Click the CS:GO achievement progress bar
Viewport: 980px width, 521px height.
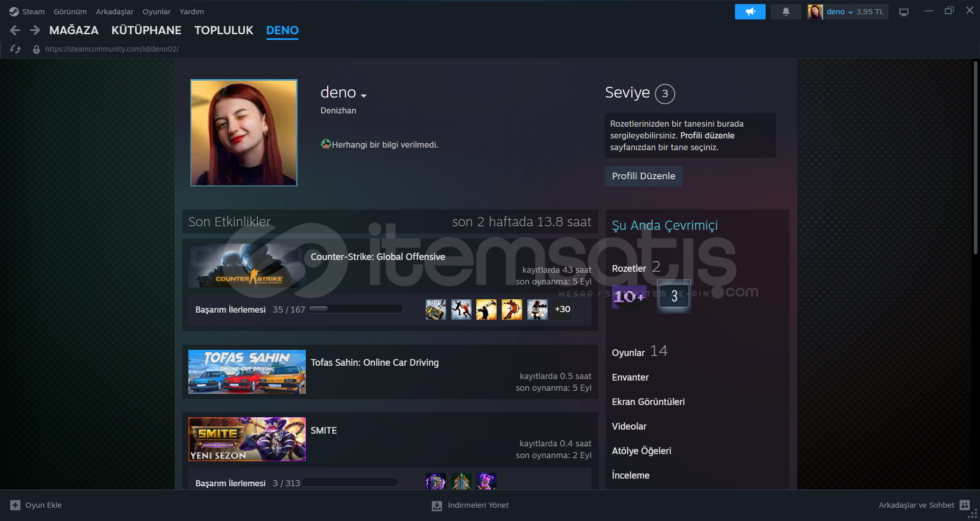coord(355,309)
